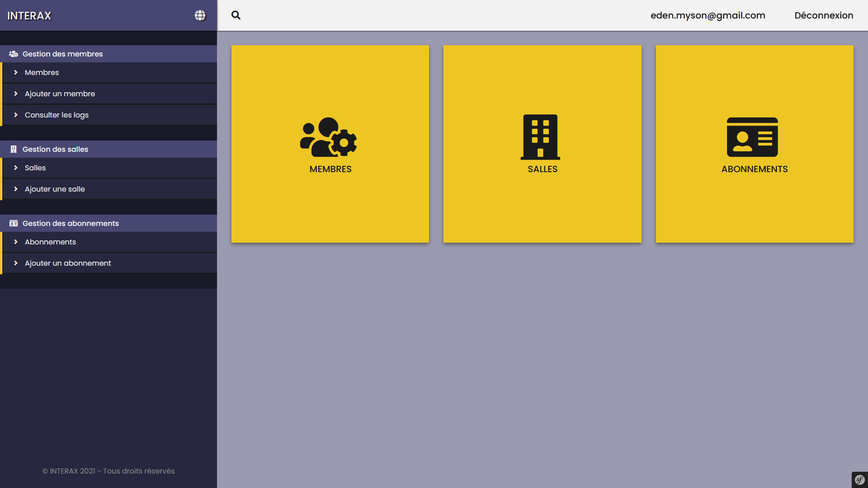
Task: Click the eden.myson@gmail.com account link
Action: (x=708, y=15)
